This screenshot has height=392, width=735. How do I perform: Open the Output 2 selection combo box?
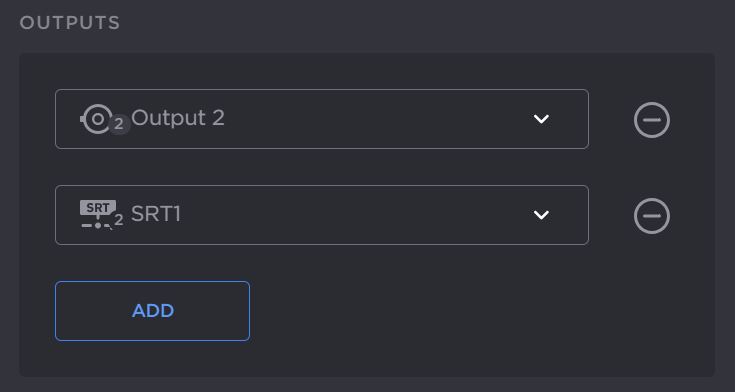point(322,119)
